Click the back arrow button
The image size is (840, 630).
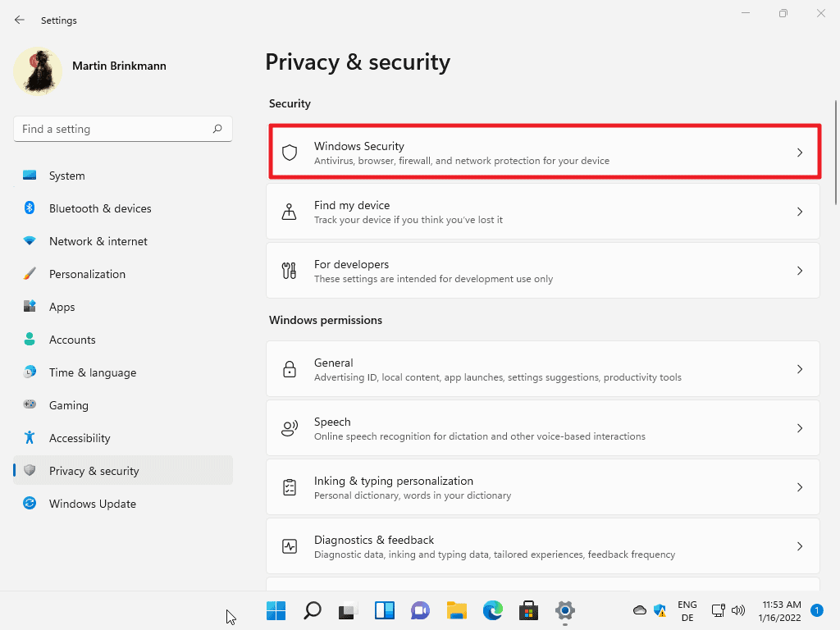coord(19,20)
